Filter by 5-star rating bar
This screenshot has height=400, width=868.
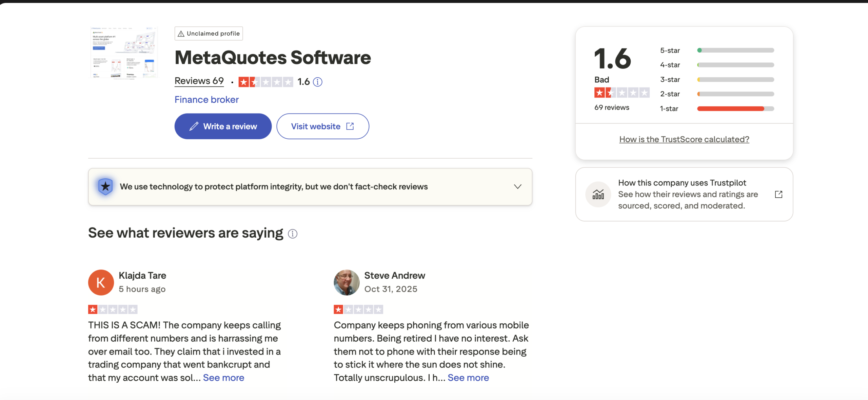735,50
